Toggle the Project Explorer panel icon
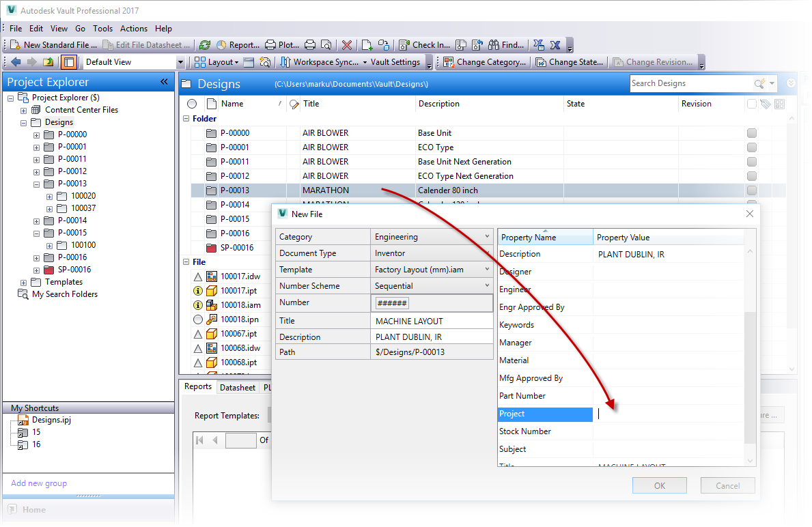This screenshot has height=527, width=812. click(68, 61)
